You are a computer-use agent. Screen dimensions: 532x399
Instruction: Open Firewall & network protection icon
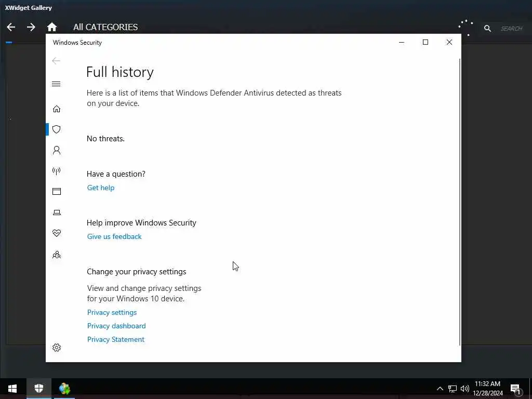[57, 170]
